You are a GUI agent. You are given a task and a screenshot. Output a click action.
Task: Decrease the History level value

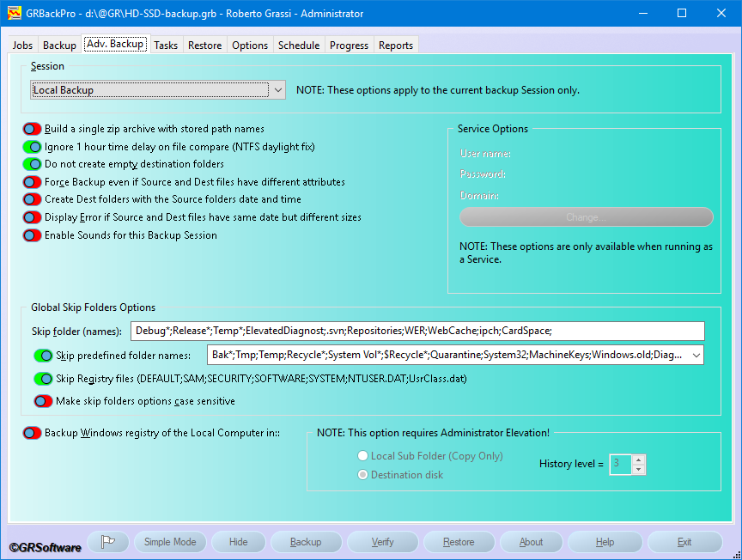[638, 469]
